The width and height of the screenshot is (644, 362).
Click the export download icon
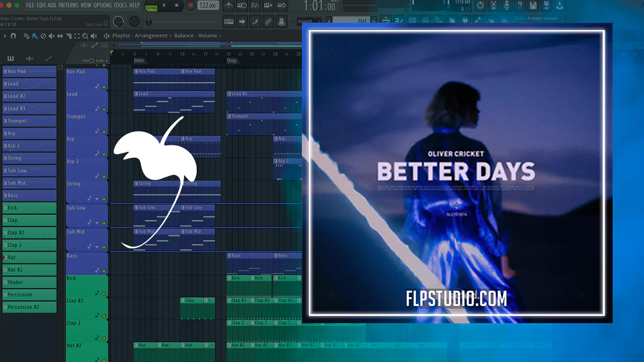click(559, 6)
